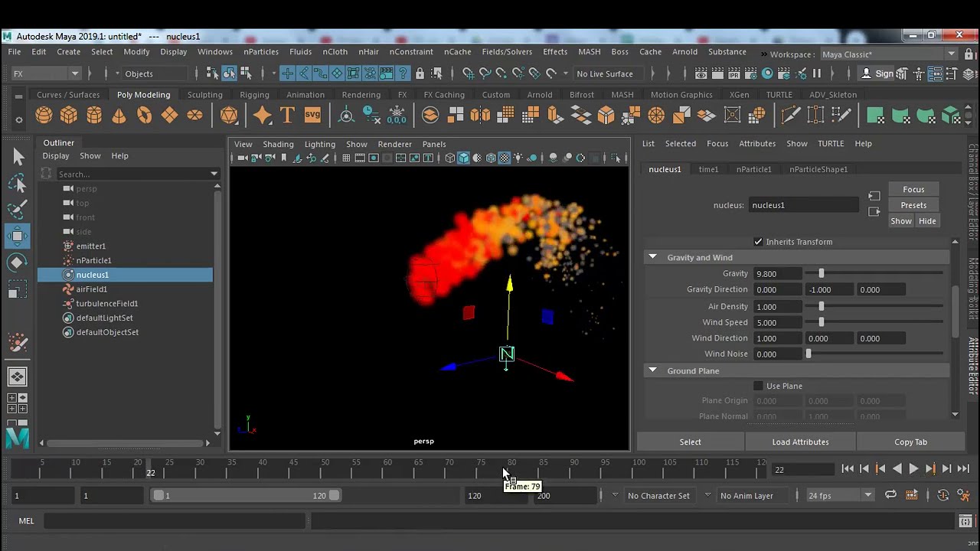Viewport: 980px width, 551px height.
Task: Toggle the Inherits Transform checkbox
Action: 758,242
